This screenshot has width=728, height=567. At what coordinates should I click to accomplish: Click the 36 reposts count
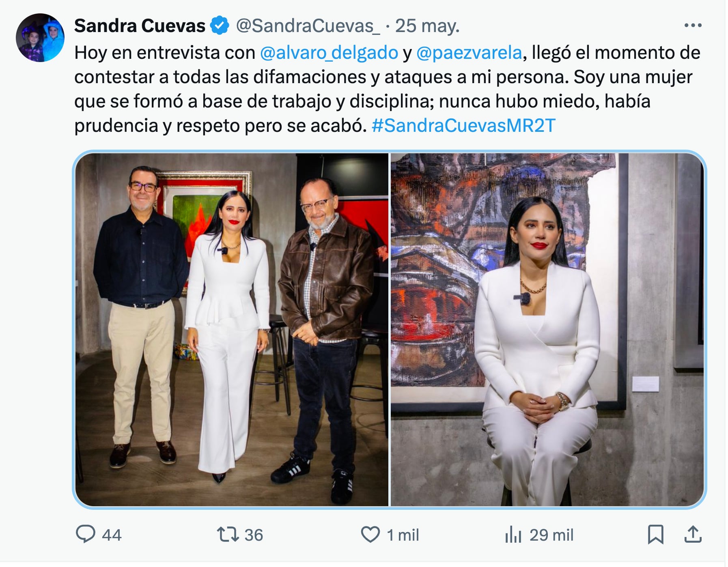[x=254, y=535]
